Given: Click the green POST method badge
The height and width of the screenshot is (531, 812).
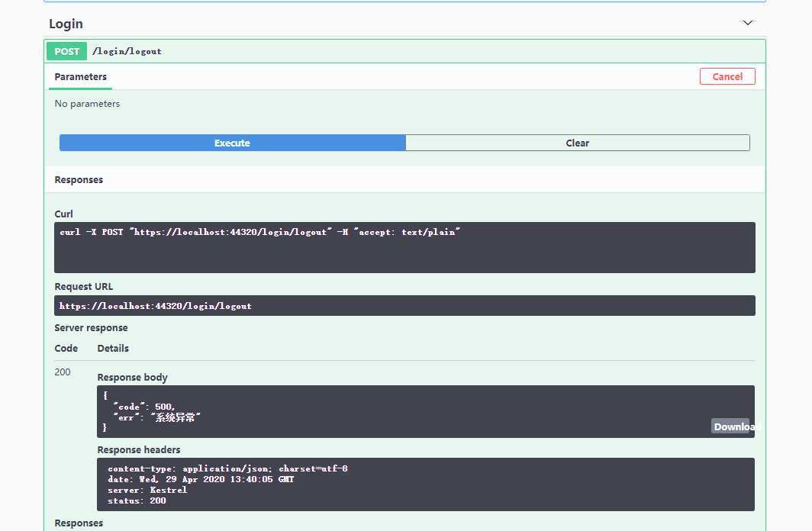Looking at the screenshot, I should pyautogui.click(x=67, y=51).
